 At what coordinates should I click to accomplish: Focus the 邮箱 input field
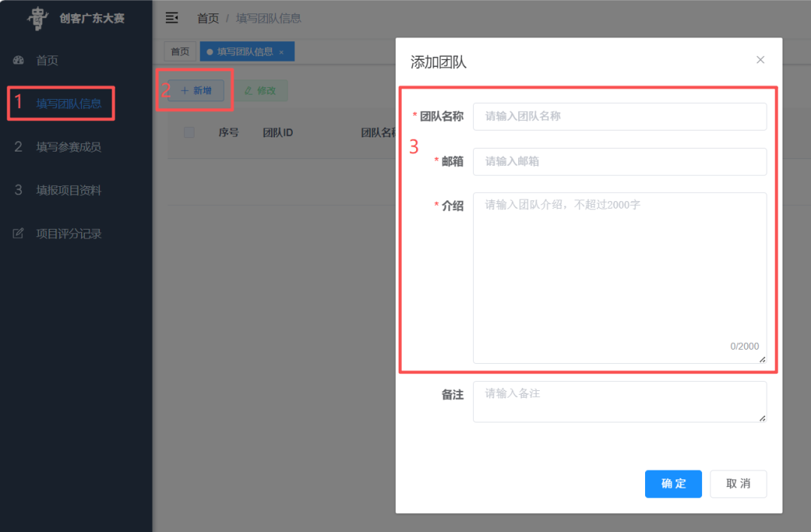[x=620, y=161]
